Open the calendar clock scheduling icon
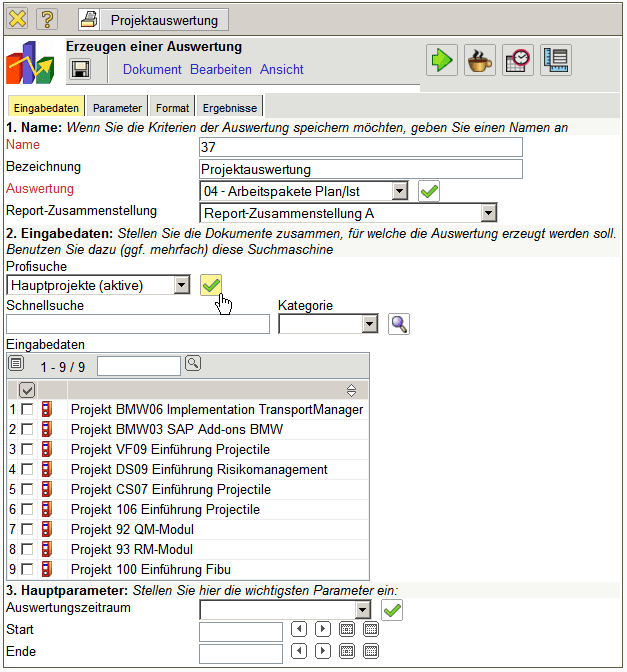627x672 pixels. coord(518,60)
